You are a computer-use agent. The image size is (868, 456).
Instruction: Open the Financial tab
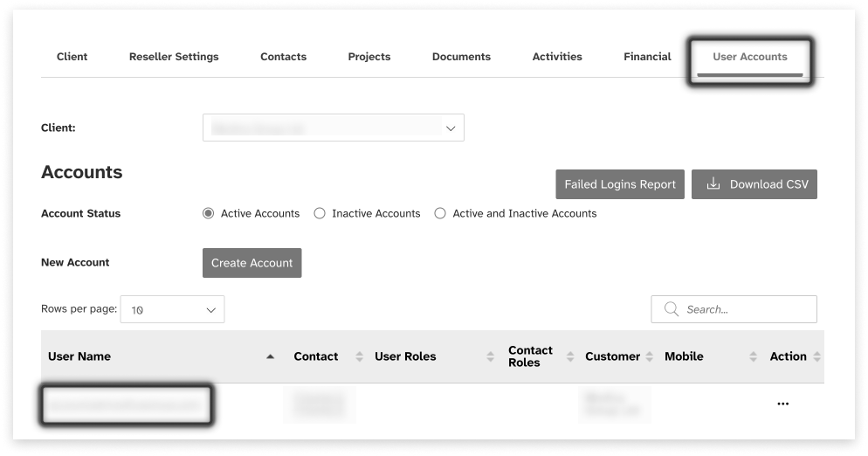[647, 57]
